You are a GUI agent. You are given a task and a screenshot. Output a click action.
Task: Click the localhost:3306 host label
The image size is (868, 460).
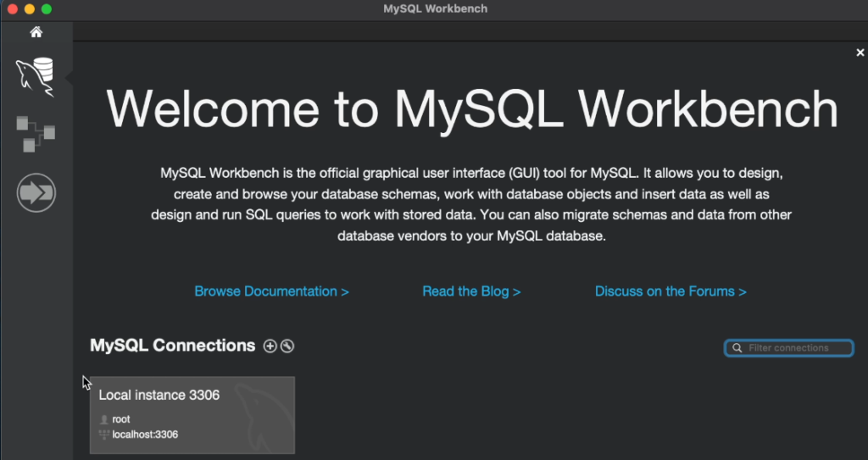[145, 435]
